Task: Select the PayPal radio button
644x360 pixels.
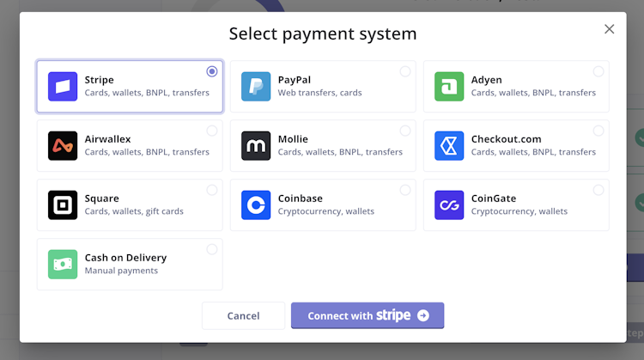Action: 405,71
